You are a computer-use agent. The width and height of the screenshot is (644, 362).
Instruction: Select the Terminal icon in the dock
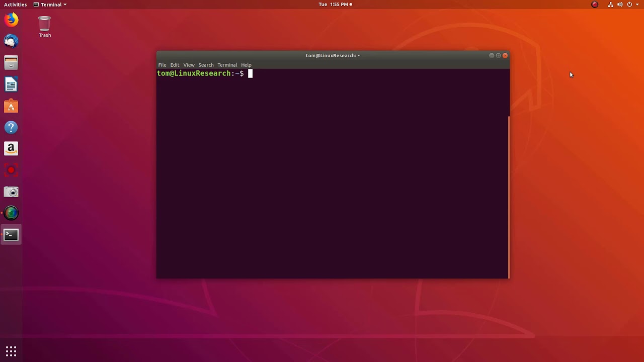tap(11, 235)
